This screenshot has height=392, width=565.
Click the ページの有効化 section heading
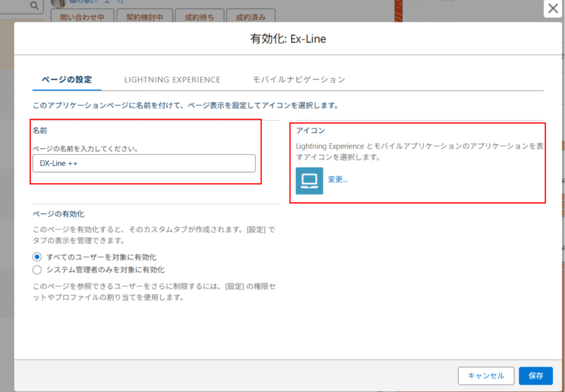[x=58, y=213]
